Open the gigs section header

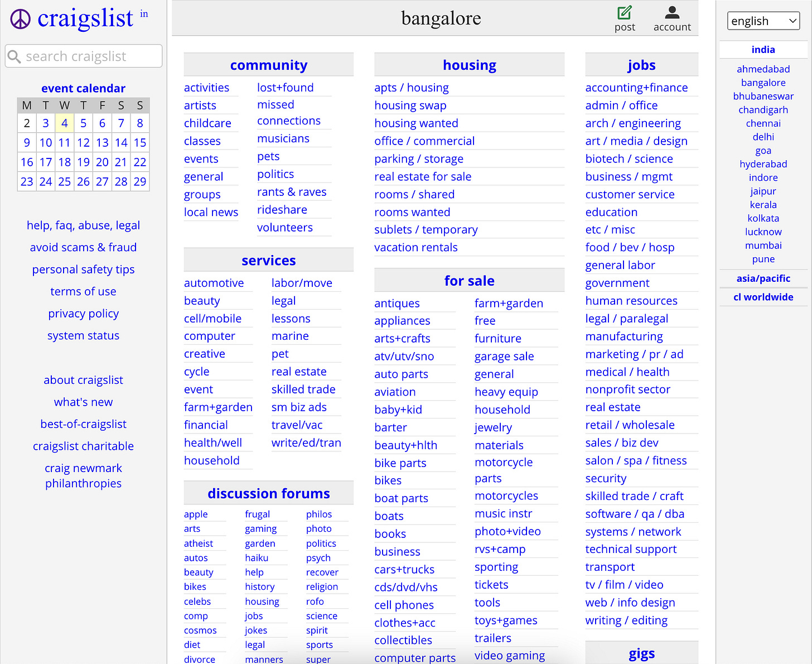coord(641,653)
